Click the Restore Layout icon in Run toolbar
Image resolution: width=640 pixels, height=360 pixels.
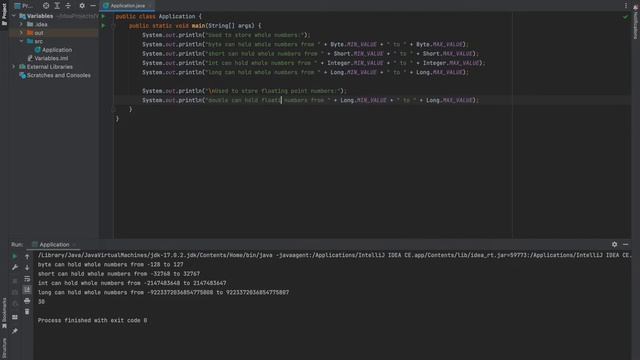click(15, 317)
